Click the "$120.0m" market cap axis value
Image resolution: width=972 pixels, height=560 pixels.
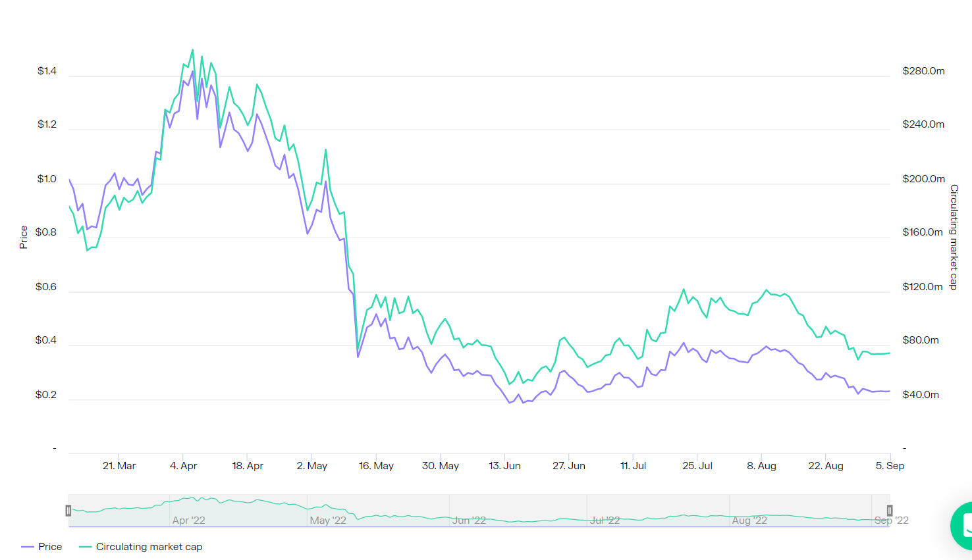(x=923, y=287)
